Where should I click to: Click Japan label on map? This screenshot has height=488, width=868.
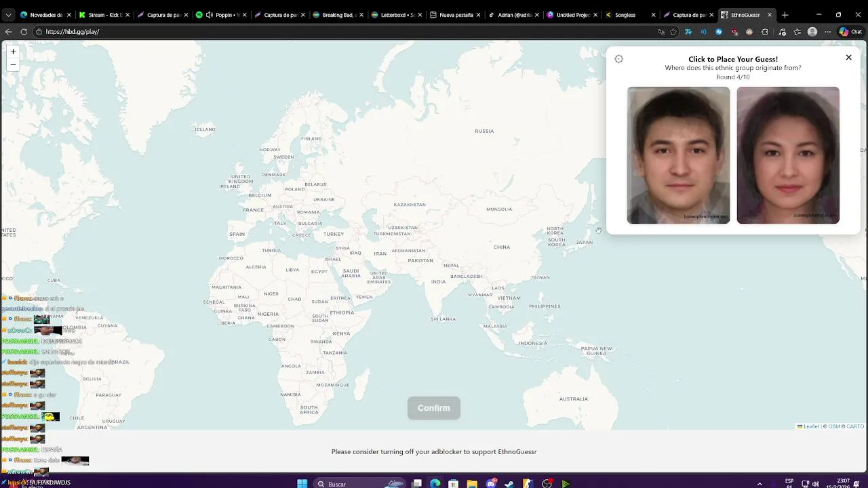click(x=584, y=242)
